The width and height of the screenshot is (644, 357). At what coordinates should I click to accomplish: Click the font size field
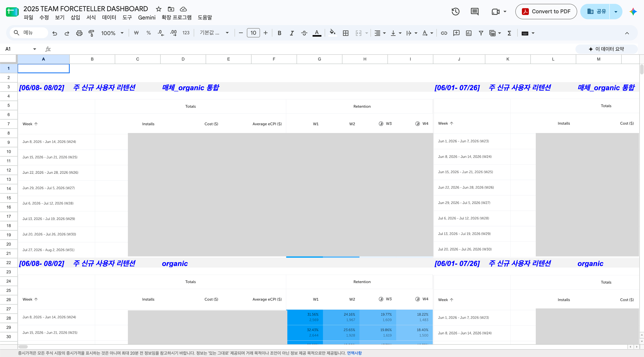(x=253, y=33)
